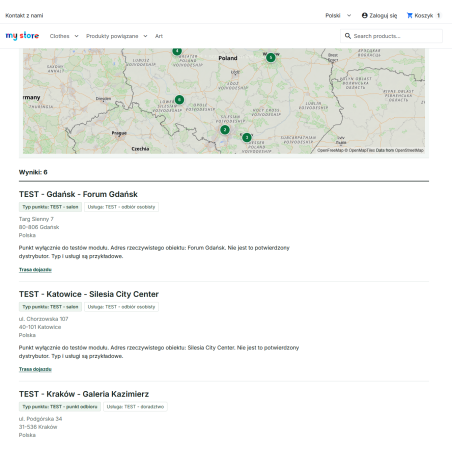Select map marker number 5 near Warsaw
This screenshot has width=452, height=452.
pos(271,58)
